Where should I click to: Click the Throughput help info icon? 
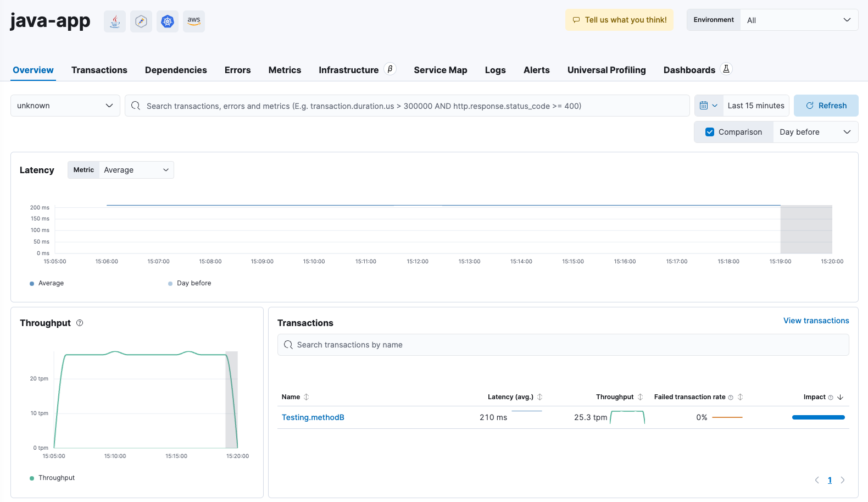[80, 323]
